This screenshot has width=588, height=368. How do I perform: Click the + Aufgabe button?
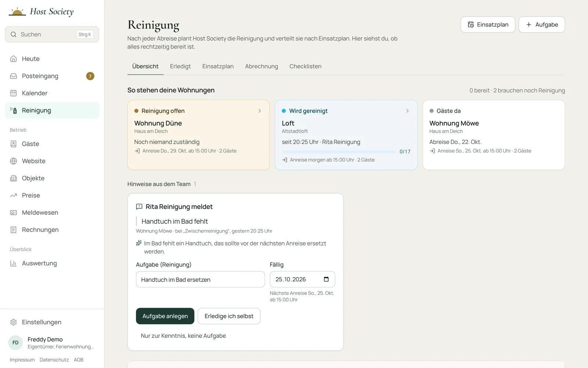pyautogui.click(x=542, y=25)
